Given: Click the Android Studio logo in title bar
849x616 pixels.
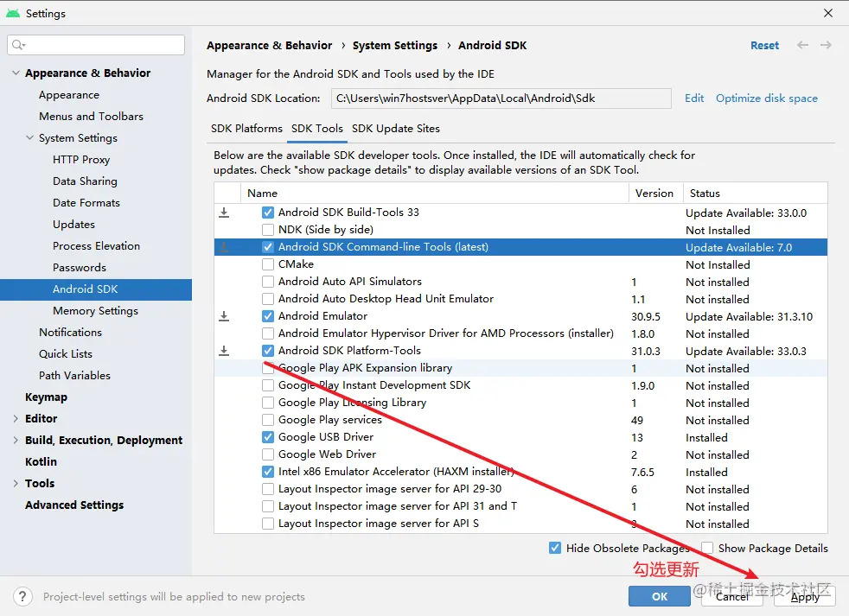Looking at the screenshot, I should point(12,13).
